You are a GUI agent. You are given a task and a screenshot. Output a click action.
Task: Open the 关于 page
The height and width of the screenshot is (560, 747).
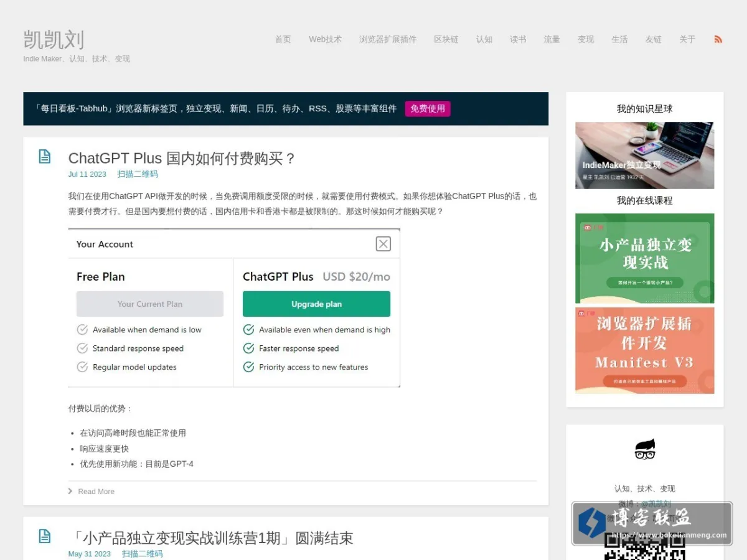[x=687, y=39]
